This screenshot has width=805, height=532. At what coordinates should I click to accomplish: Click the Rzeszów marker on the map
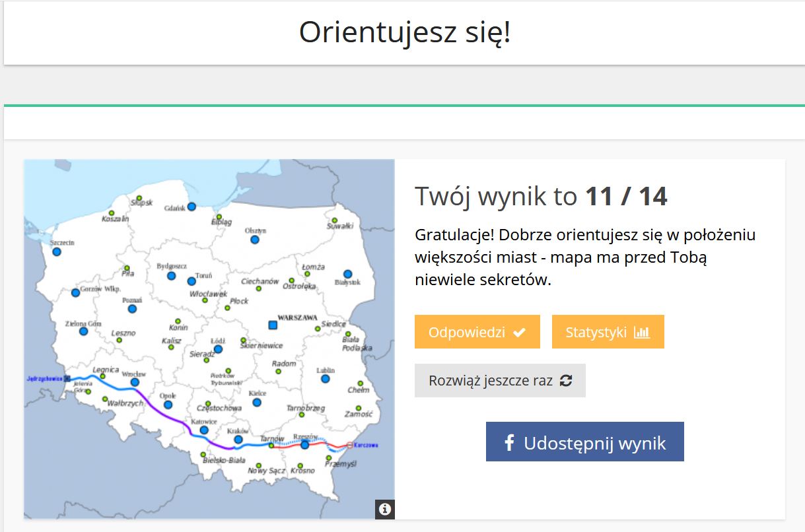[x=304, y=445]
